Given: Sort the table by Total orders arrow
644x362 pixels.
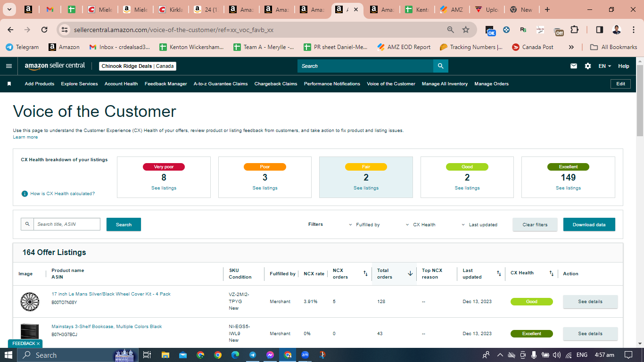Looking at the screenshot, I should [x=410, y=273].
